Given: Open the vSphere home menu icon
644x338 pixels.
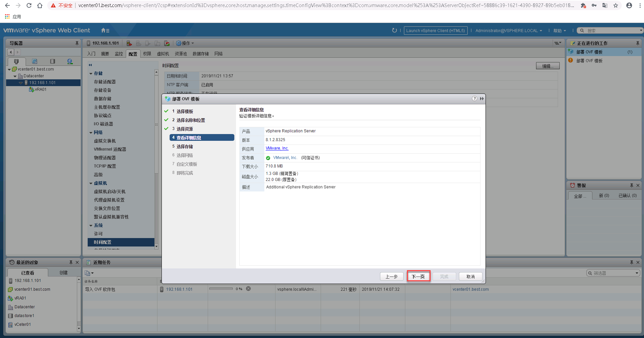Looking at the screenshot, I should [105, 30].
